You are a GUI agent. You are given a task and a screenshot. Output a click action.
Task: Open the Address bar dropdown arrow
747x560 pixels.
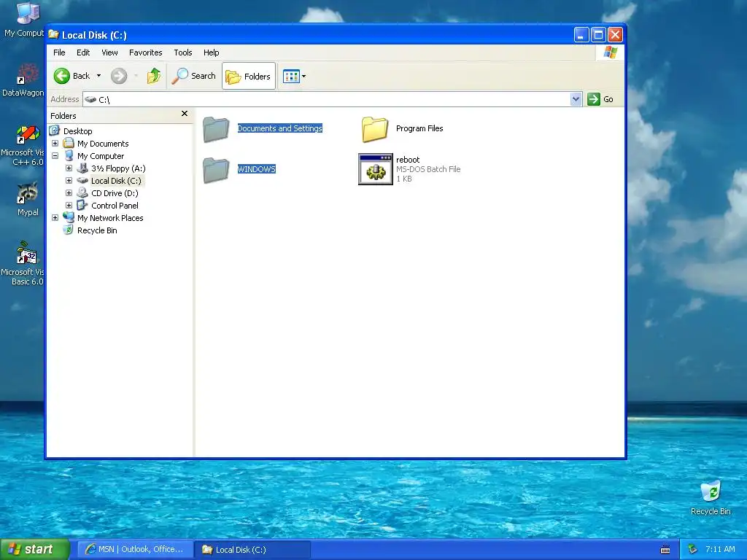point(576,99)
